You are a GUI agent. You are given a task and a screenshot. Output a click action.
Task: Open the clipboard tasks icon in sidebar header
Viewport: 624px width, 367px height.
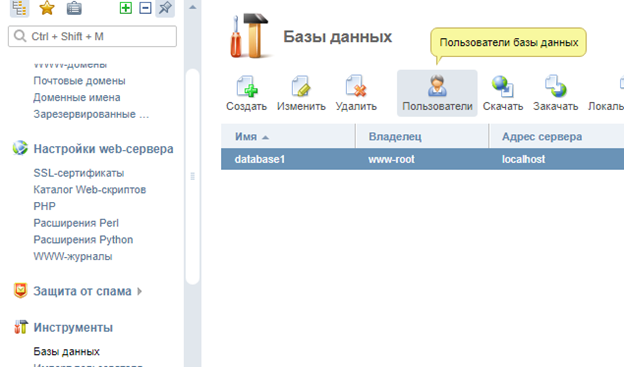(x=74, y=8)
